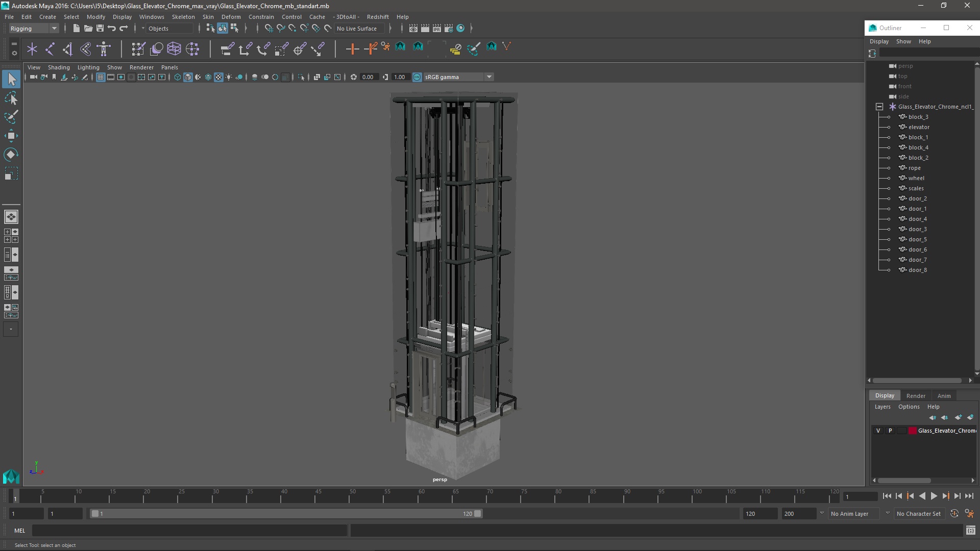Open the Deform menu
This screenshot has width=980, height=551.
pyautogui.click(x=231, y=17)
